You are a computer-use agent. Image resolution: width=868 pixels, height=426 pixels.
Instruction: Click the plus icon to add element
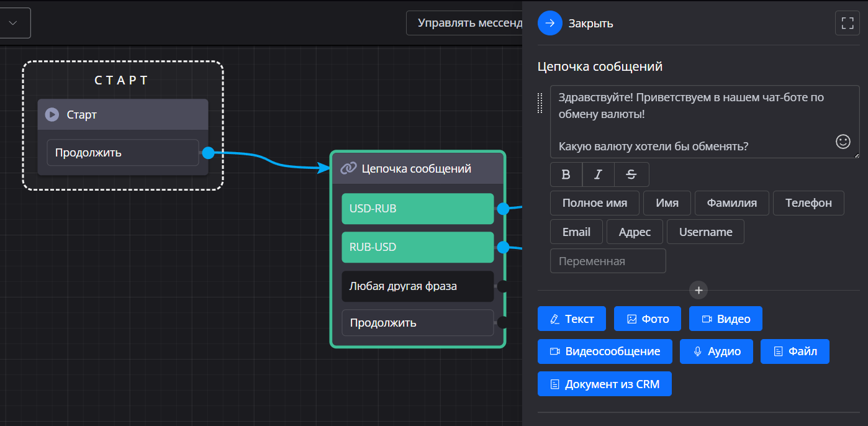(x=698, y=290)
